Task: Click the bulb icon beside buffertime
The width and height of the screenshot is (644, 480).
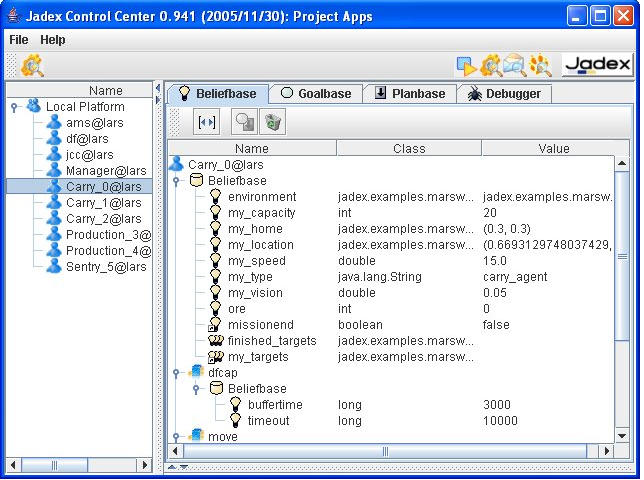Action: [x=236, y=404]
